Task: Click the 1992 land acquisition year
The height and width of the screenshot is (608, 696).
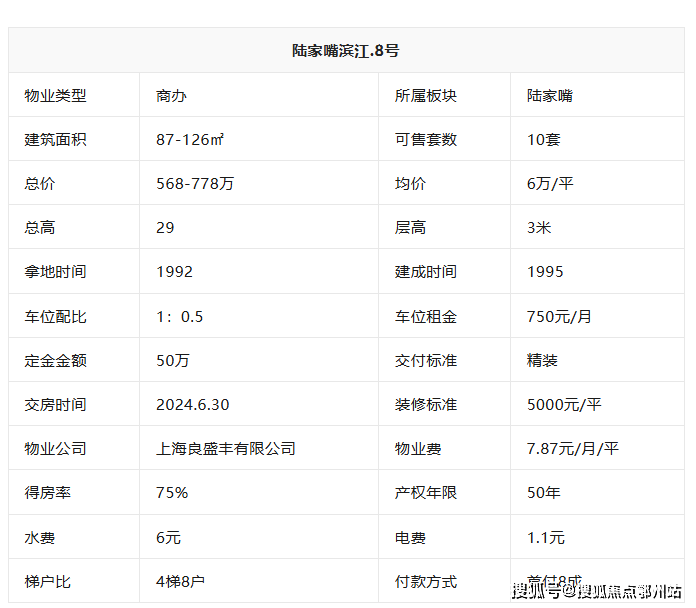Action: point(175,272)
